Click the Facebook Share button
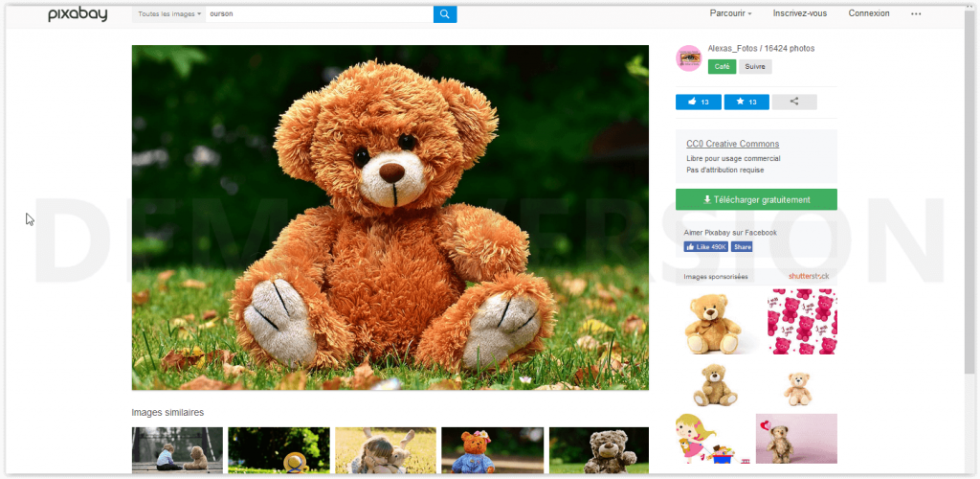 click(x=742, y=246)
